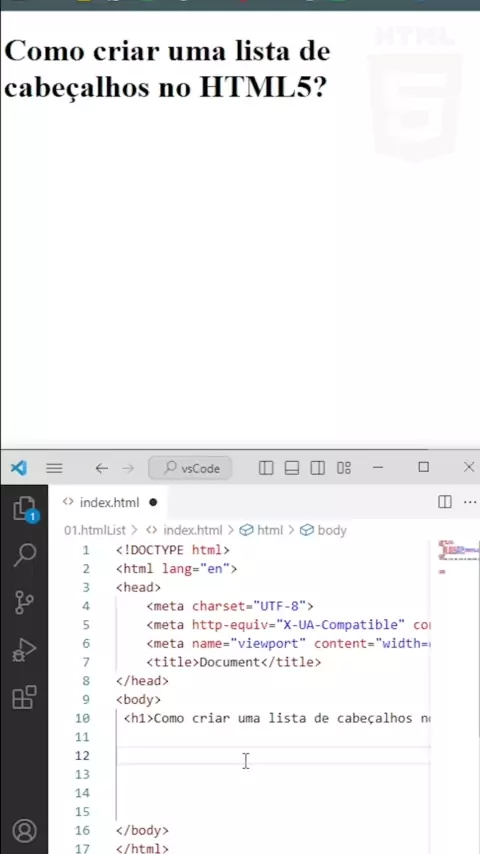480x854 pixels.
Task: Open the Accounts icon in activity bar
Action: tap(25, 831)
